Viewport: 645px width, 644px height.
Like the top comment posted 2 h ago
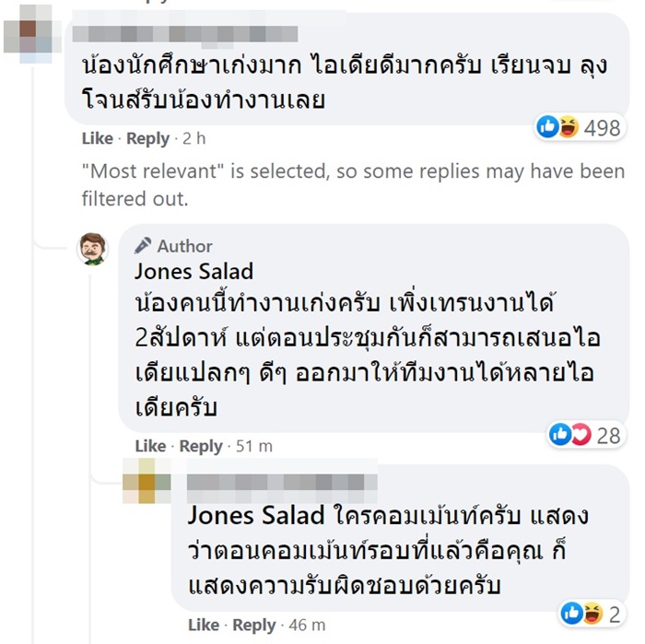pyautogui.click(x=97, y=138)
